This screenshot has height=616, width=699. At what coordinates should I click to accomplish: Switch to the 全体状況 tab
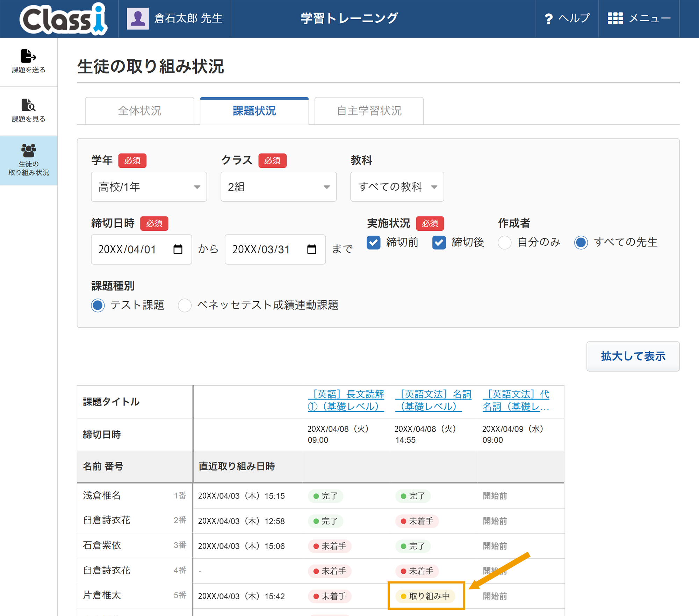coord(139,111)
